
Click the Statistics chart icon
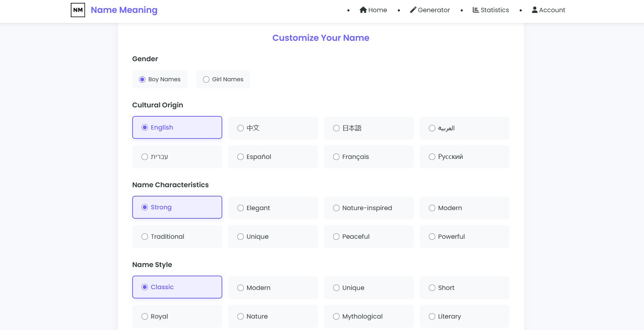pyautogui.click(x=476, y=10)
